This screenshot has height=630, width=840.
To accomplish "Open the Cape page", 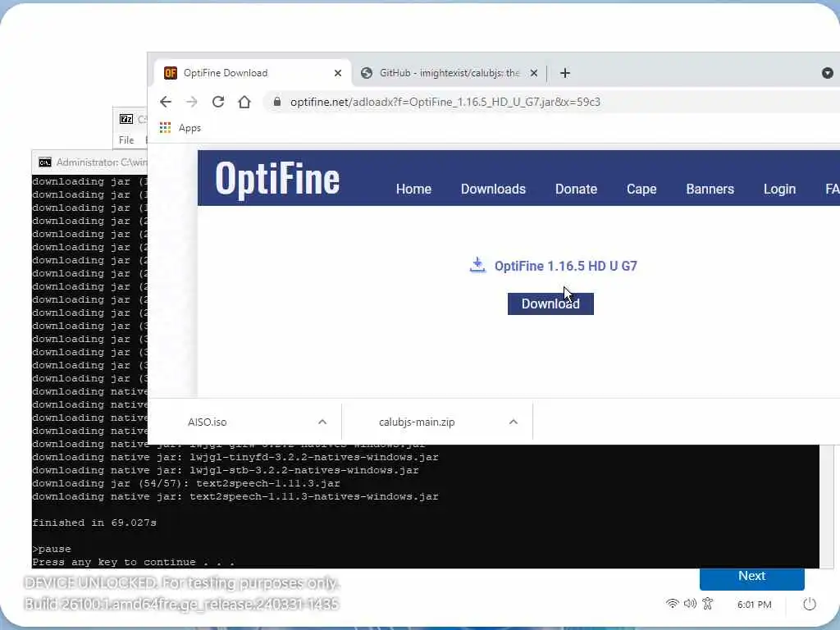I will (641, 189).
